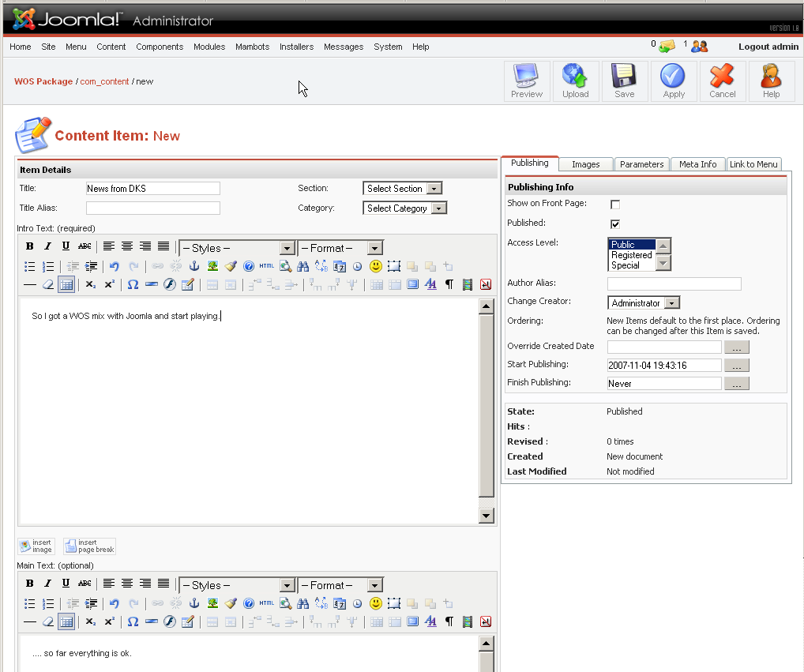Viewport: 804px width, 672px height.
Task: Open Format dropdown in Intro Text editor
Action: point(340,248)
